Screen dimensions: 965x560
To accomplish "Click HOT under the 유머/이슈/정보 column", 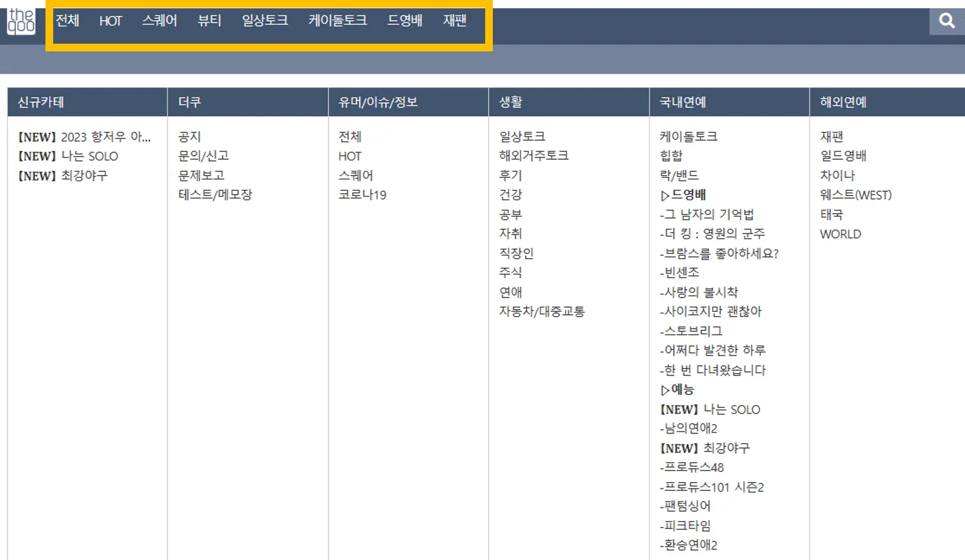I will [350, 157].
